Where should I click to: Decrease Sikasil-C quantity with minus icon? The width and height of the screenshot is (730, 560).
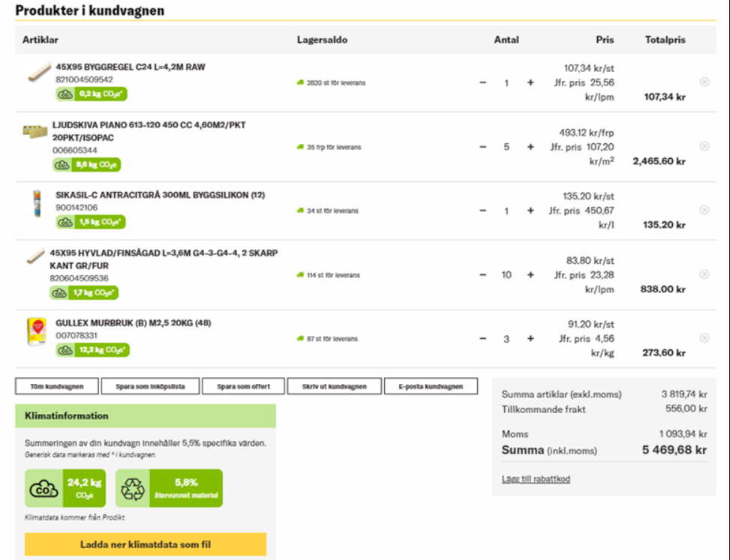pos(483,211)
